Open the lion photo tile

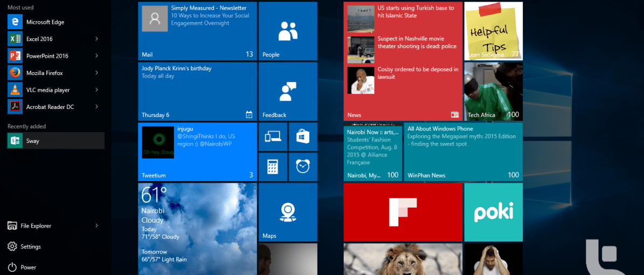click(403, 259)
